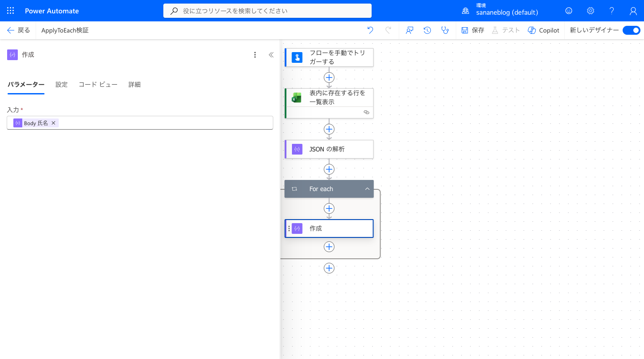Save the flow with 保存

(x=473, y=30)
